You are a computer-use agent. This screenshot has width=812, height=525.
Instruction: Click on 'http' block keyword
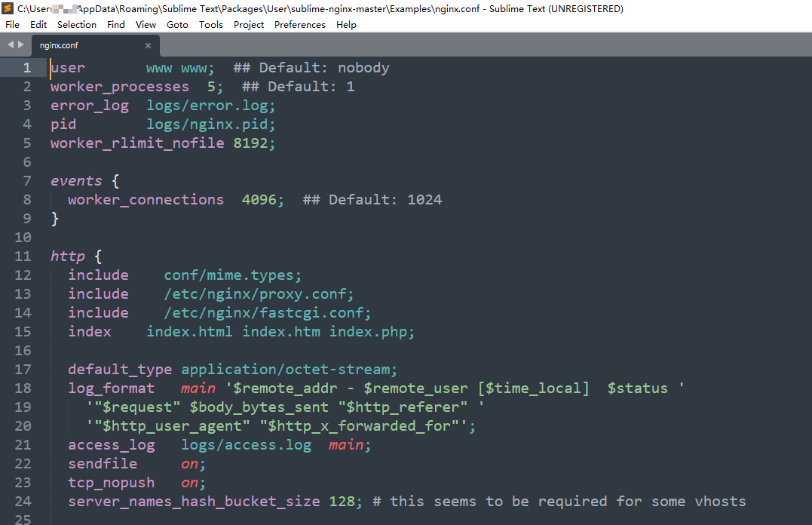[x=67, y=256]
